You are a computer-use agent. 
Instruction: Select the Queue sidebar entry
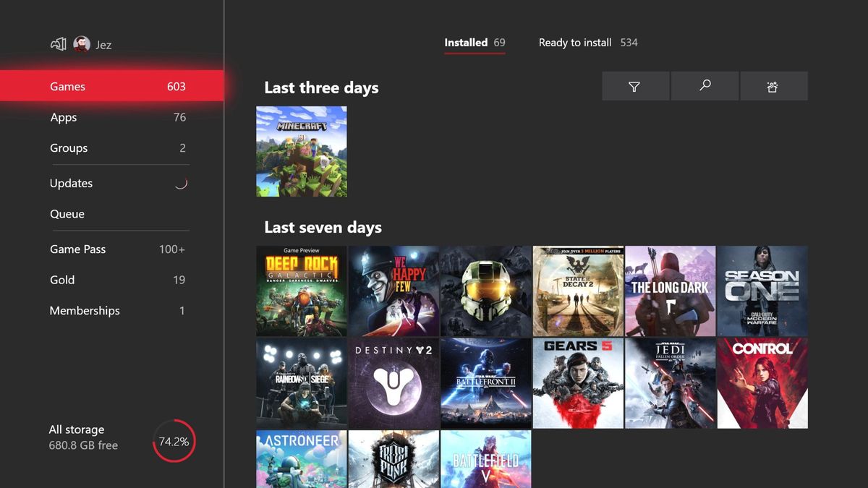[65, 214]
